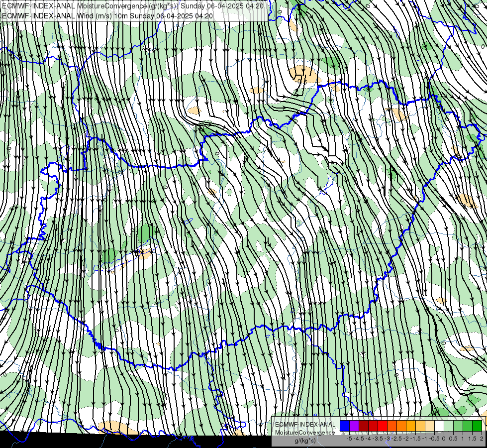487x448 pixels.
Task: Click the legend tick value -2.5
Action: (x=396, y=439)
